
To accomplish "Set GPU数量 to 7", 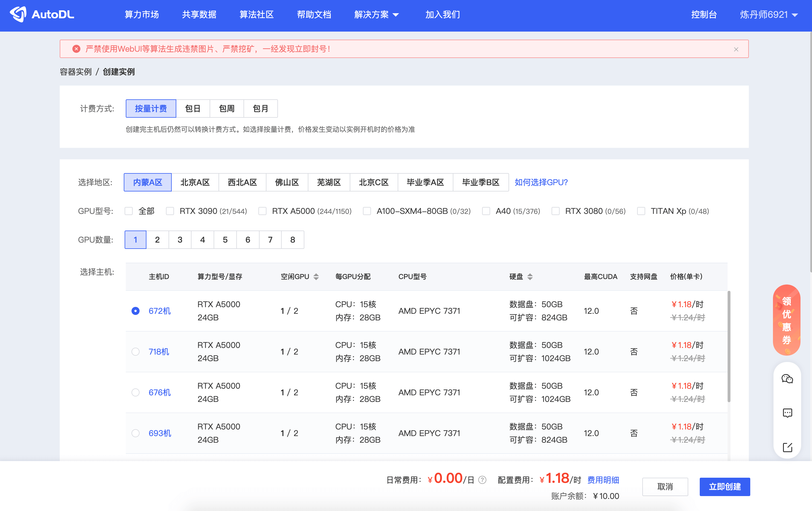I will (270, 240).
